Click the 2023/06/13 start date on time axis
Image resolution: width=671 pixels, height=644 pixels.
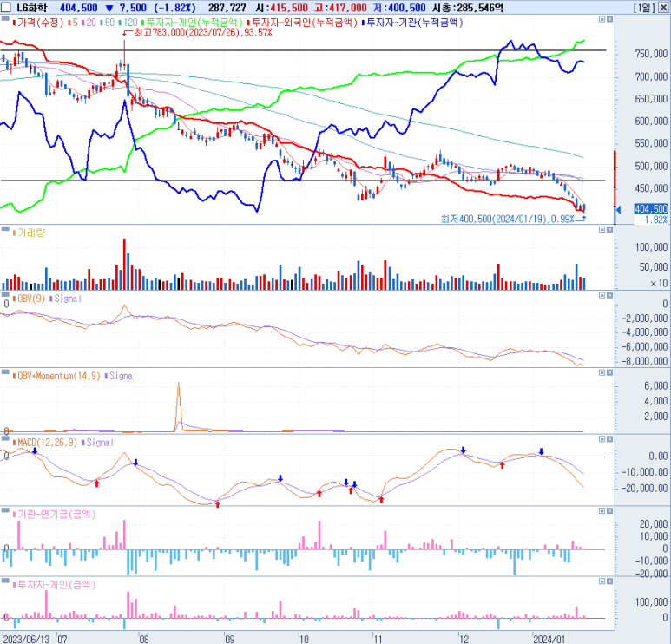(x=26, y=639)
